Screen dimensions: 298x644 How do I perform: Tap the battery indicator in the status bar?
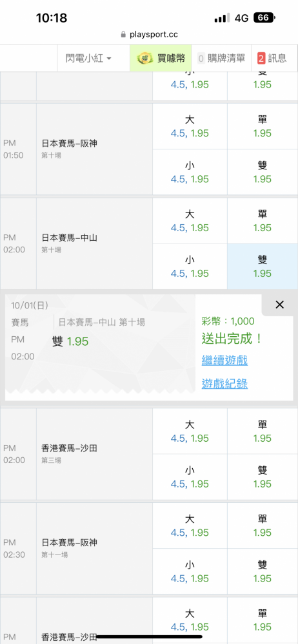[x=264, y=17]
